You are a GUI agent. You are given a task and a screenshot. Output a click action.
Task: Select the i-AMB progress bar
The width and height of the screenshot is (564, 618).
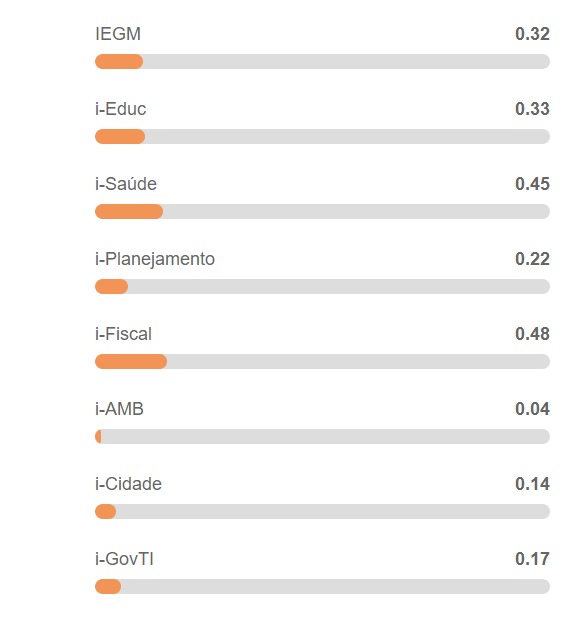pyautogui.click(x=322, y=436)
